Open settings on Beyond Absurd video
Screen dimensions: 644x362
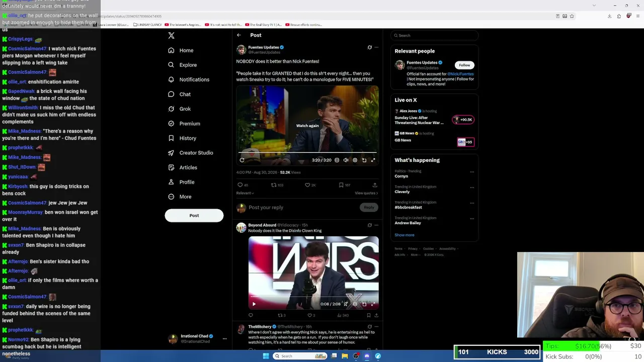click(x=355, y=304)
